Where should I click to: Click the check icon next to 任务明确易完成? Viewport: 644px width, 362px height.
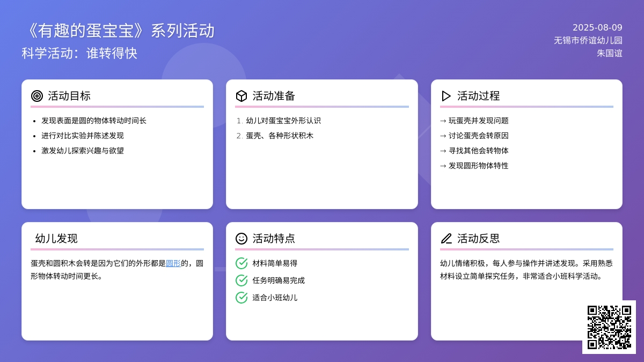coord(241,280)
